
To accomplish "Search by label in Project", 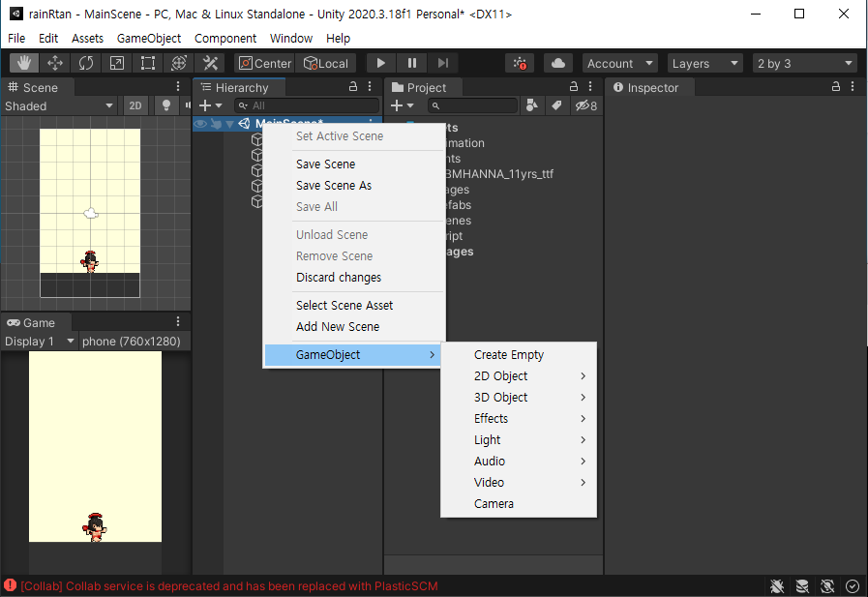I will (556, 105).
